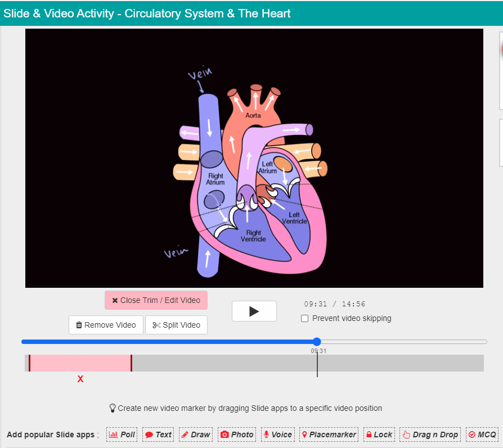Add the Text slide app
This screenshot has width=503, height=448.
click(x=158, y=435)
